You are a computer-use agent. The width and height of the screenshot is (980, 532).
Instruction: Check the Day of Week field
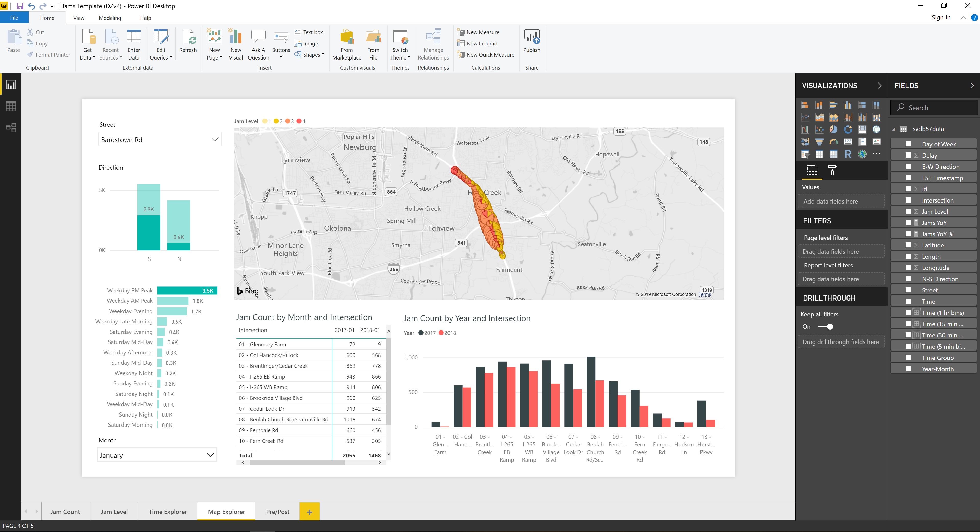pos(909,144)
